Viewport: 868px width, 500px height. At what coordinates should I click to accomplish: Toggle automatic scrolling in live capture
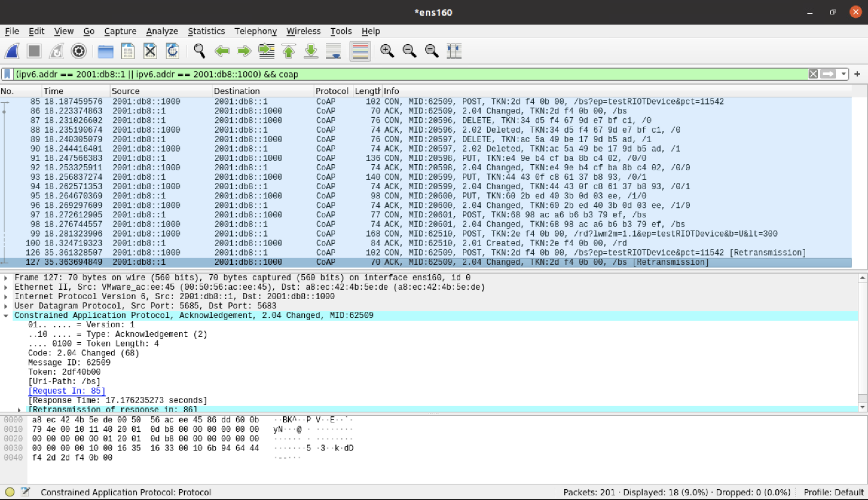[x=333, y=51]
